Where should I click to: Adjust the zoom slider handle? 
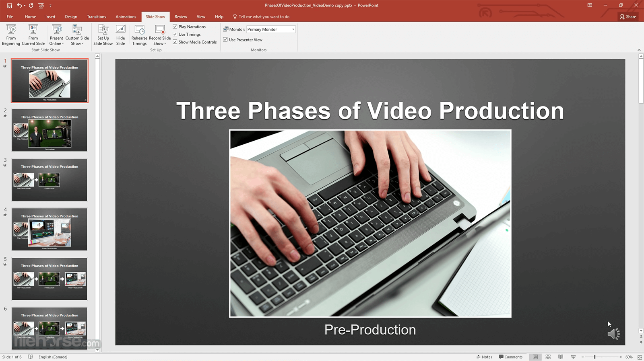(x=594, y=357)
